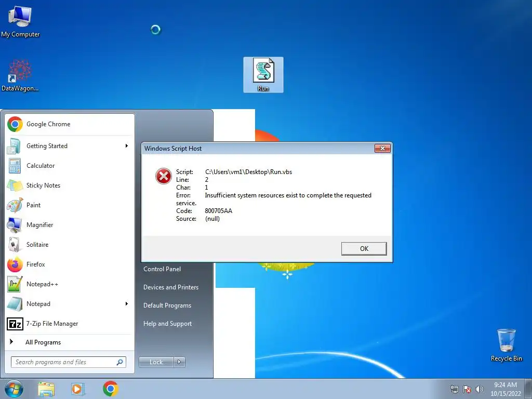Close the Windows Script Host dialog
The image size is (532, 399).
pyautogui.click(x=382, y=148)
